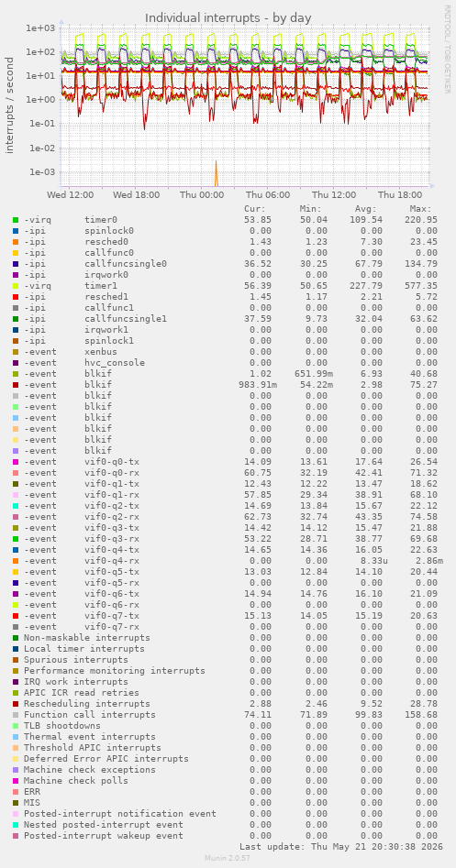Click the Rescheduling interrupts red swatch
The image size is (456, 868).
click(16, 704)
